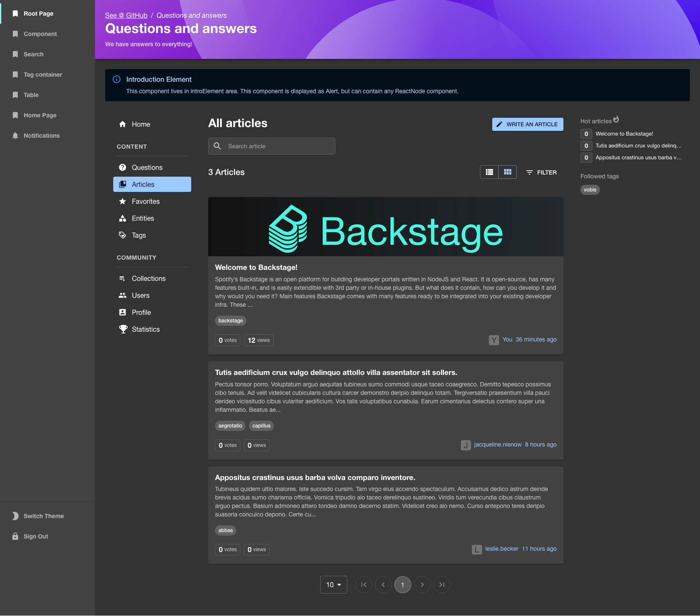Click the vobis followed tag
Image resolution: width=700 pixels, height=616 pixels.
(590, 190)
